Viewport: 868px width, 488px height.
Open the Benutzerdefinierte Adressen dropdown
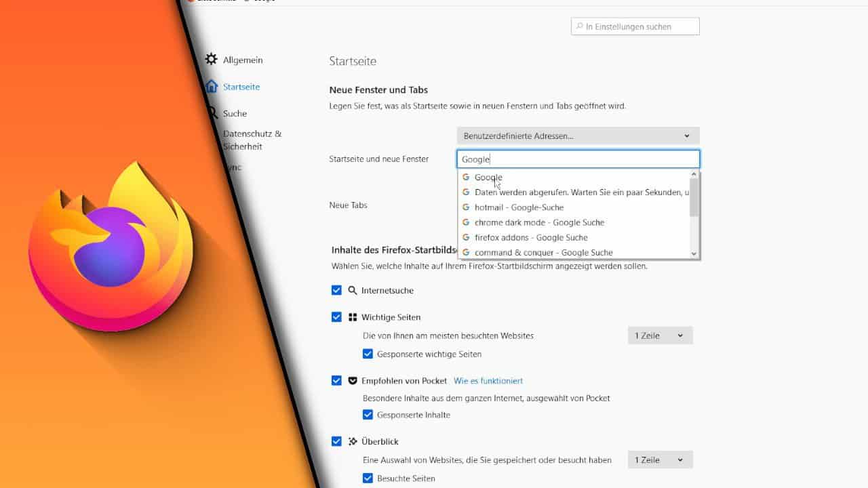click(578, 136)
